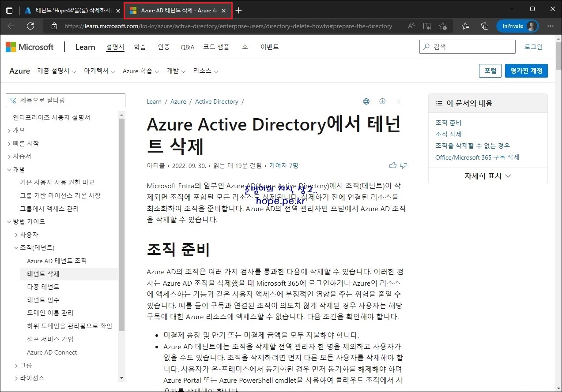Screen dimensions: 562x392
Task: Click the Active Directory breadcrumb link
Action: pos(216,101)
